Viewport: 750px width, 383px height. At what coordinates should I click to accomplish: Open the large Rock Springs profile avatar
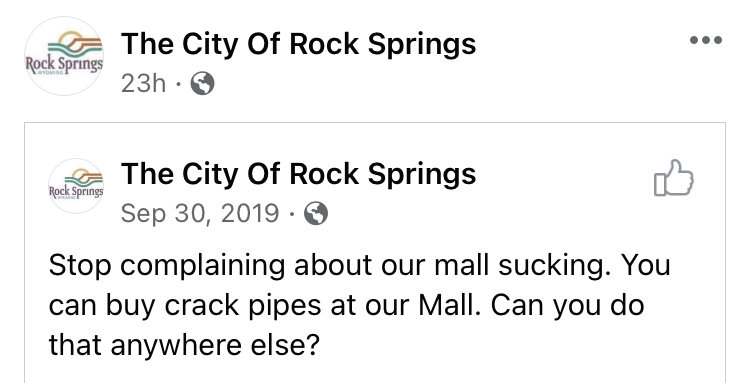point(64,56)
